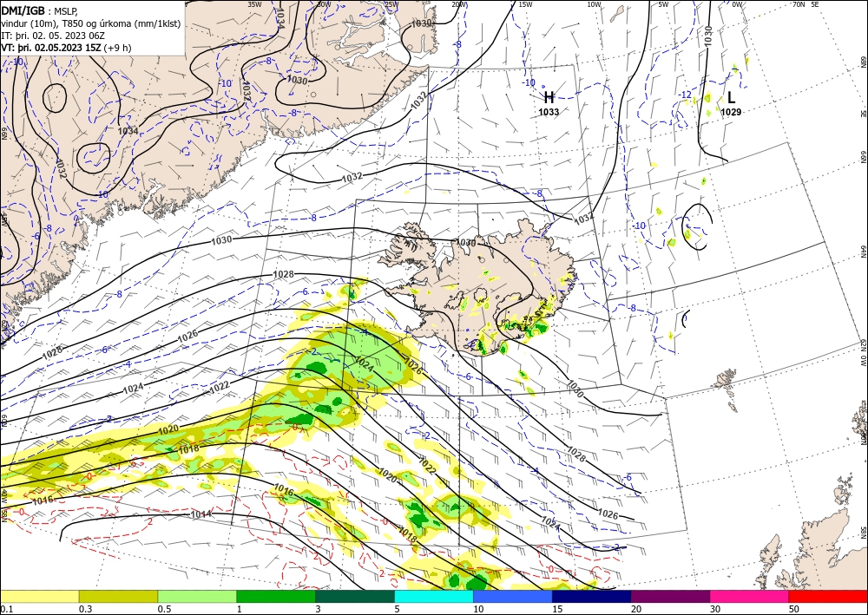The height and width of the screenshot is (615, 868).
Task: Click the "70N" latitude label at top
Action: pyautogui.click(x=799, y=4)
